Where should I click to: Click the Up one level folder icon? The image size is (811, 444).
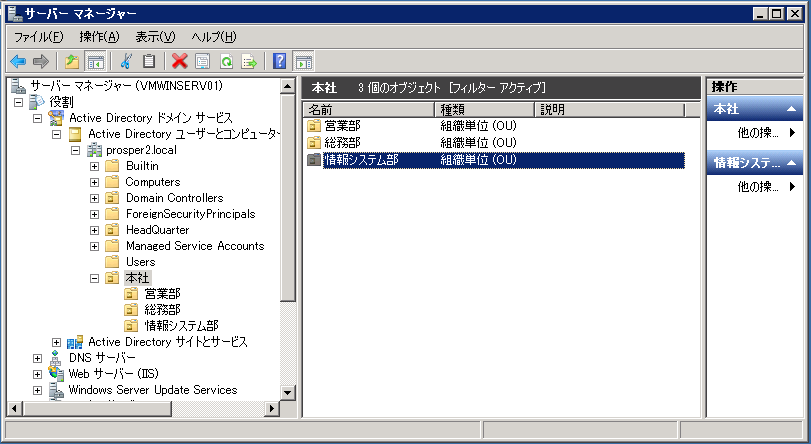(x=72, y=61)
